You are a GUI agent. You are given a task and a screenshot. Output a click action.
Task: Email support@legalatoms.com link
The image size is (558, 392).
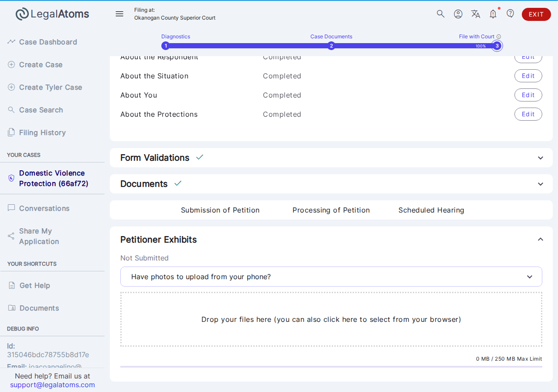click(52, 385)
